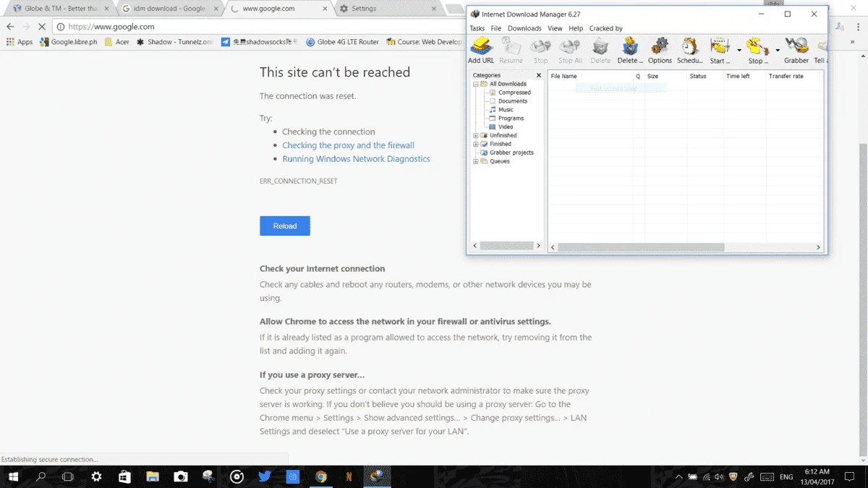
Task: Open the File menu in IDM
Action: click(x=496, y=28)
